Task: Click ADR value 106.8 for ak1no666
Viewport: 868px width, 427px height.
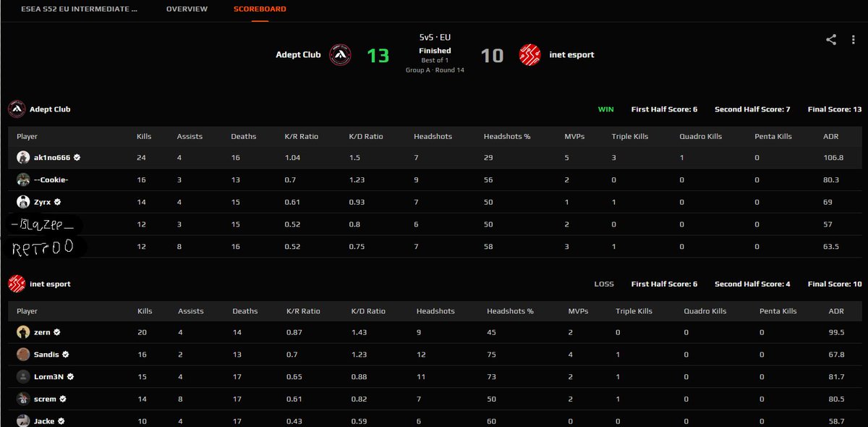Action: [833, 157]
